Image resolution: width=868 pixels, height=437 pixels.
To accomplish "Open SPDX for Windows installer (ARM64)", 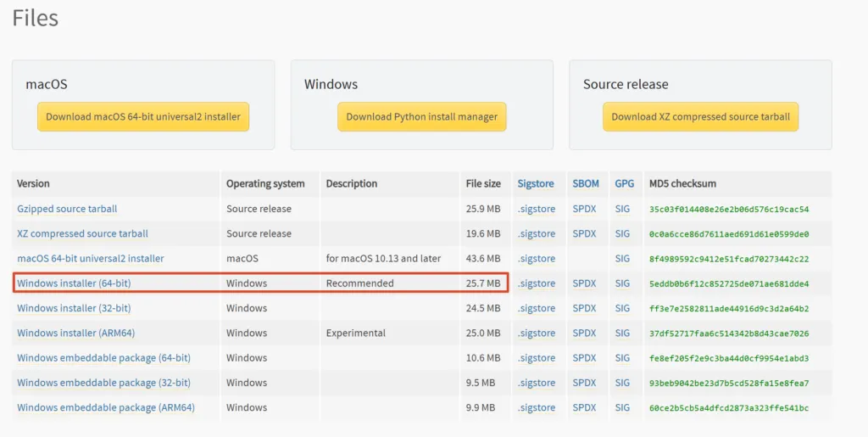I will (585, 333).
